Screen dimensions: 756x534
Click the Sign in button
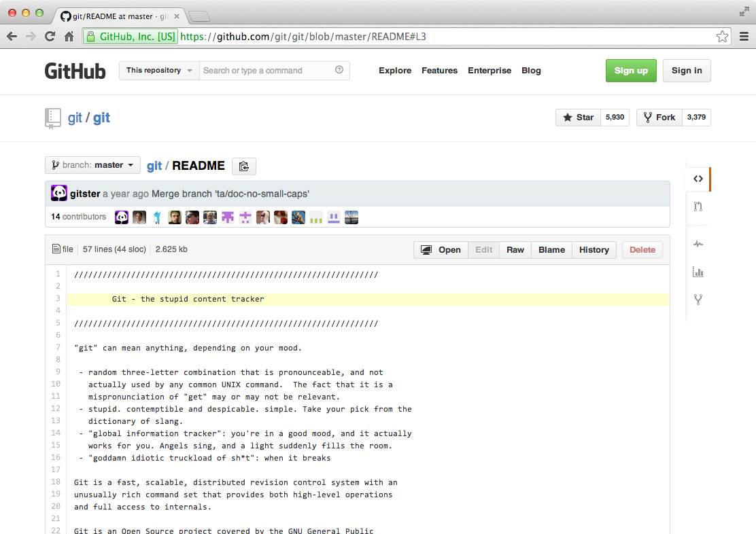click(687, 71)
